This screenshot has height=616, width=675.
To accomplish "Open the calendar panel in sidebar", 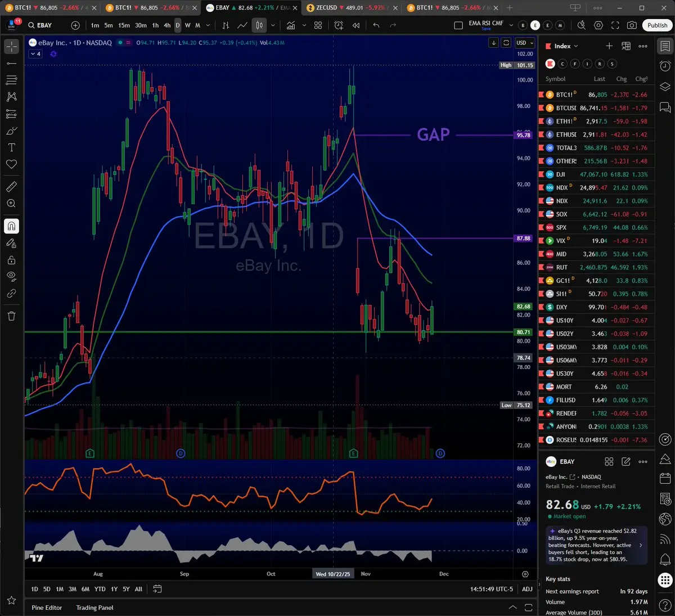I will [x=665, y=479].
